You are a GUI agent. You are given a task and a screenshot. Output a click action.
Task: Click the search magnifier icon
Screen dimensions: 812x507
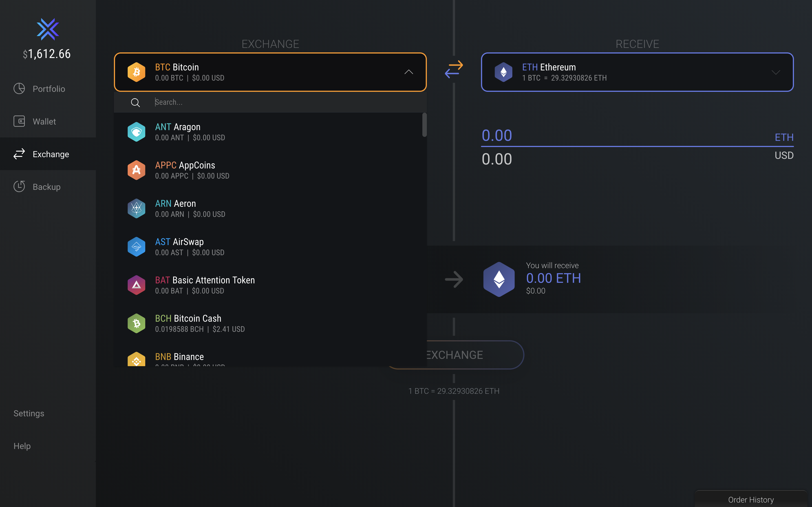[x=135, y=103]
